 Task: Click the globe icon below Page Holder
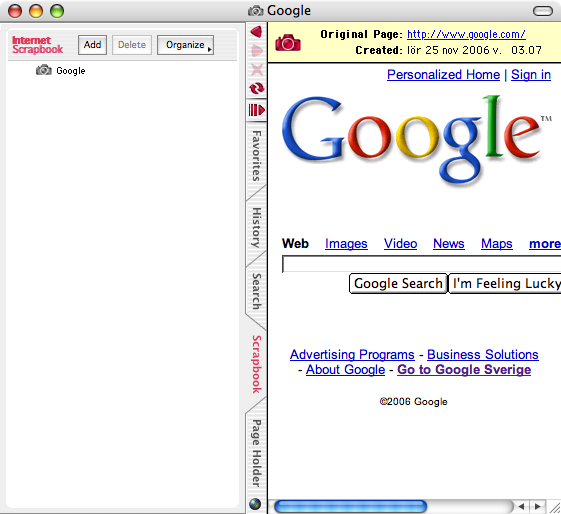click(x=255, y=504)
